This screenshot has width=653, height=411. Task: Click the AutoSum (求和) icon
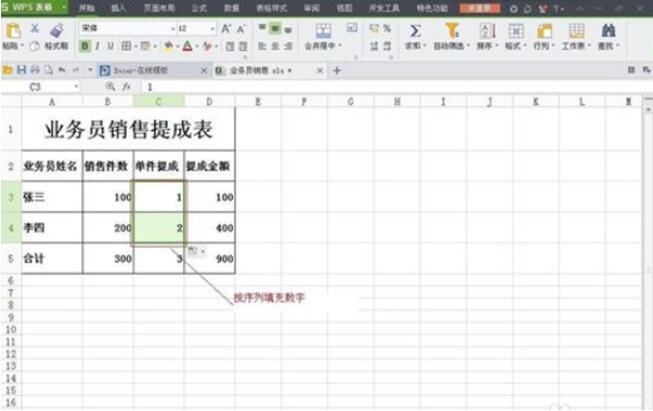coord(415,31)
